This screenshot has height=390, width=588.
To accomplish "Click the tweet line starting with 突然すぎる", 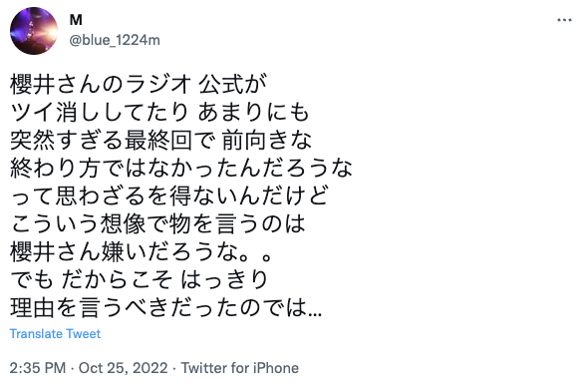I will click(x=160, y=140).
